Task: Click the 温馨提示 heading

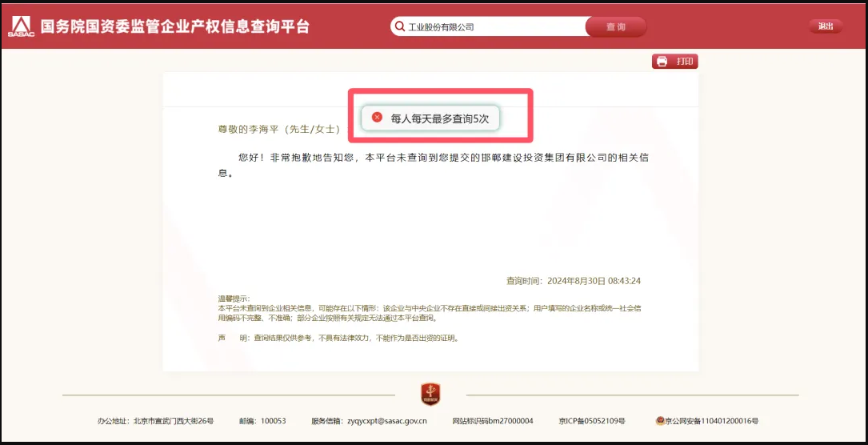Action: coord(234,299)
